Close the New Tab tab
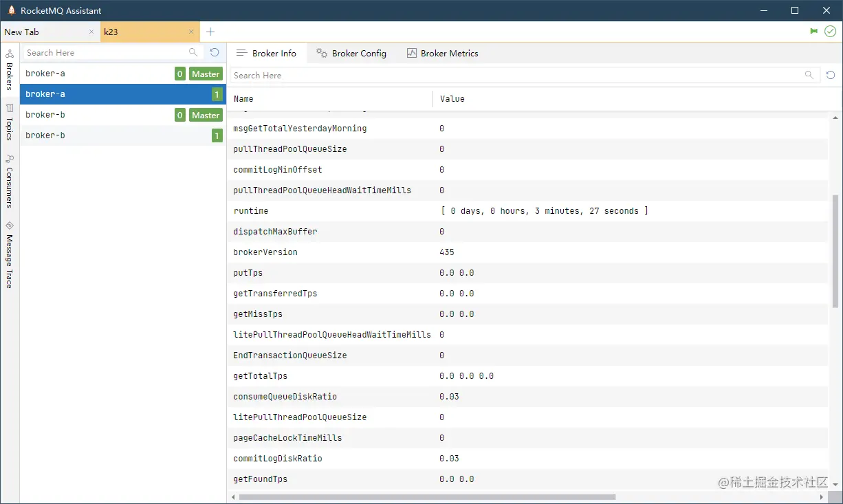 pos(91,32)
